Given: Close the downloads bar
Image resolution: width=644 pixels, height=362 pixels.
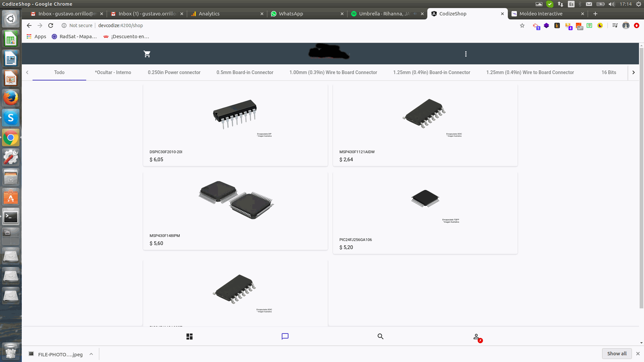Looking at the screenshot, I should 638,354.
